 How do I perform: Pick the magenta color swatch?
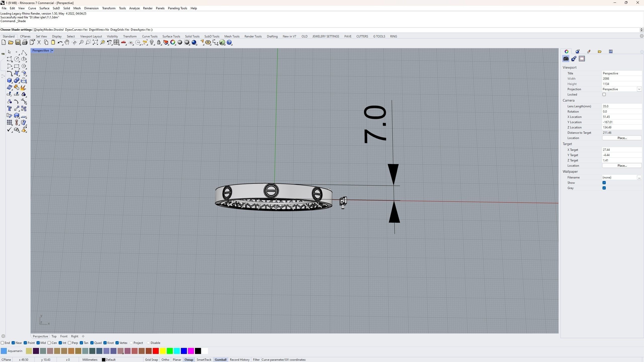click(x=191, y=351)
